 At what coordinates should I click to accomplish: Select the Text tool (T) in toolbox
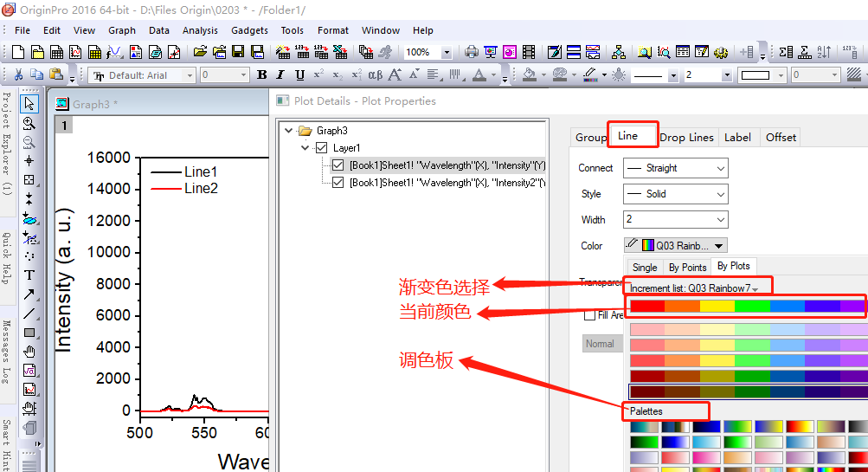[x=29, y=275]
